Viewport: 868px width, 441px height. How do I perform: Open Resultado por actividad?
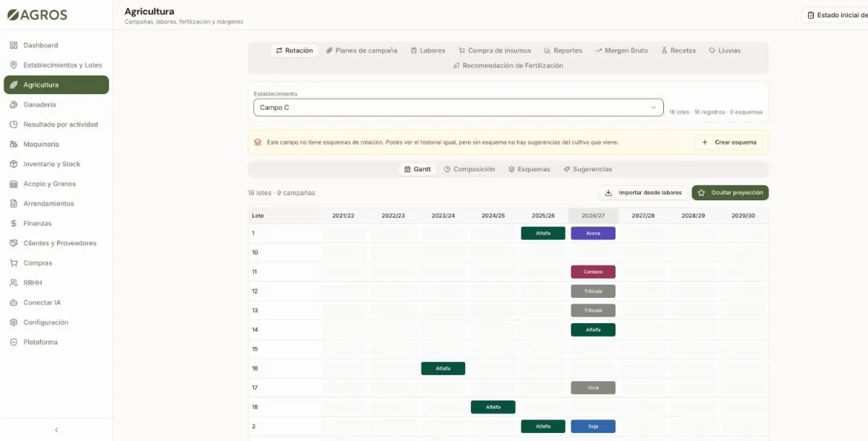pyautogui.click(x=56, y=124)
